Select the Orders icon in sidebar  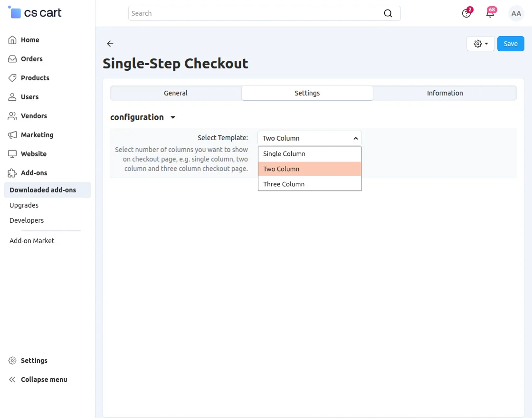click(12, 59)
